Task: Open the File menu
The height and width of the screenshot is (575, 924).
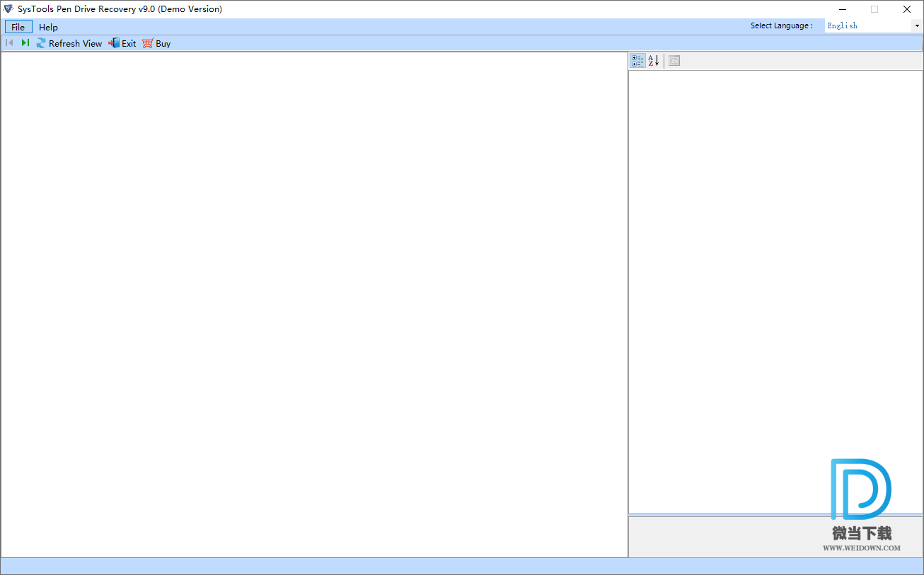Action: [x=18, y=27]
